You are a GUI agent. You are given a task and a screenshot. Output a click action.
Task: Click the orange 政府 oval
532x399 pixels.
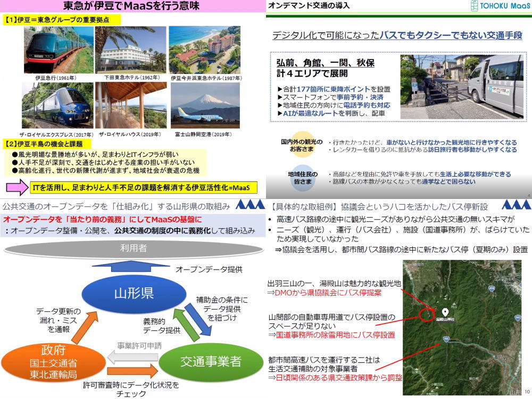point(53,362)
